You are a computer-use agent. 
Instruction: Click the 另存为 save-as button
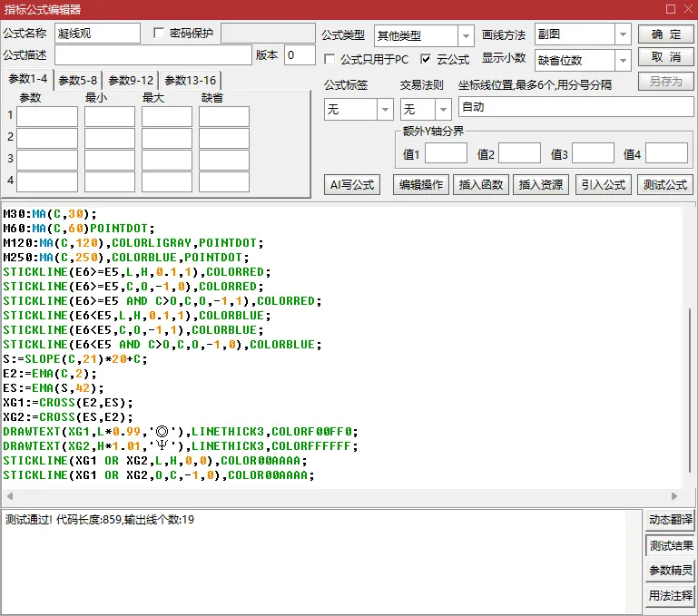tap(665, 82)
